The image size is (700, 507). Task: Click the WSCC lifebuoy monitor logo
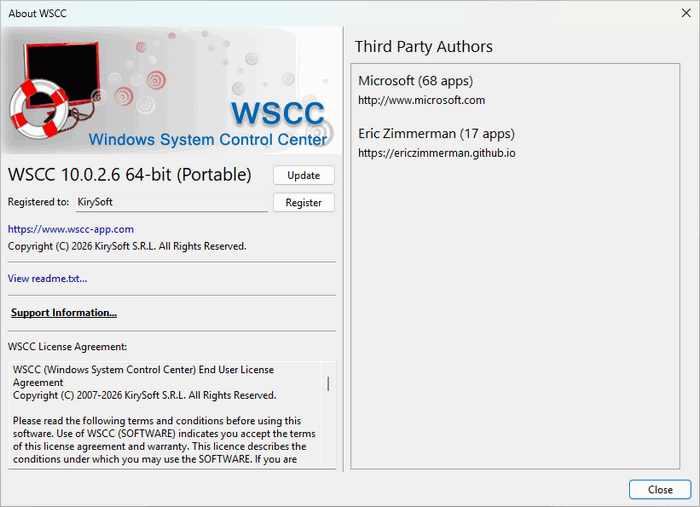[x=55, y=89]
